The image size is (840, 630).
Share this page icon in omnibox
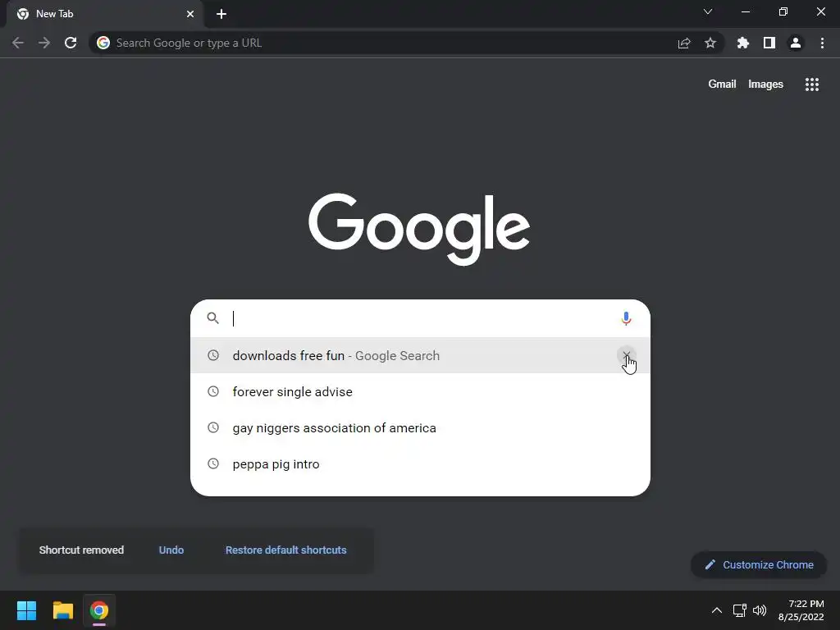click(x=684, y=43)
